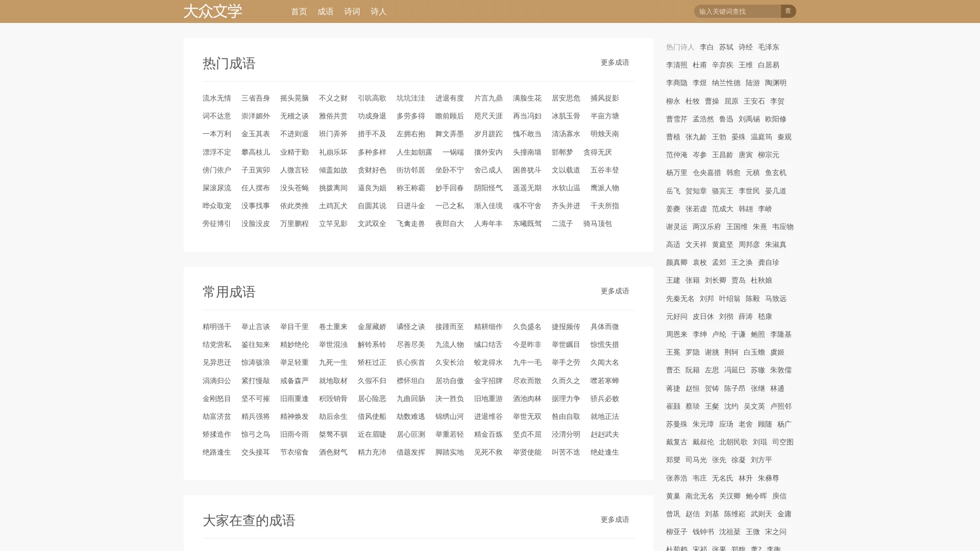Open poet 杜甫 page
This screenshot has height=551, width=980.
699,65
